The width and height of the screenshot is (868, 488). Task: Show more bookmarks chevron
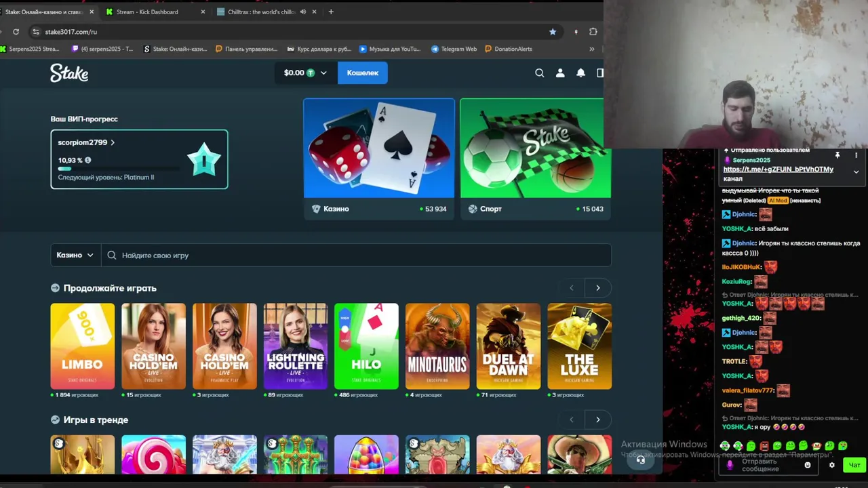(x=592, y=49)
